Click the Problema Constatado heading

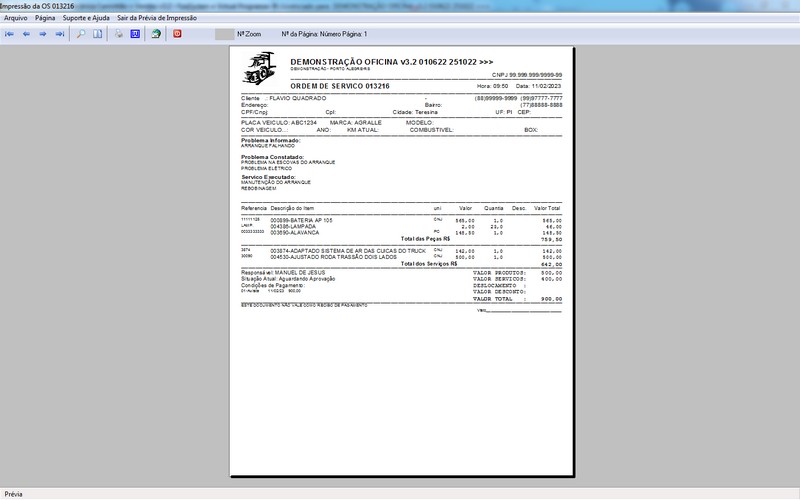(272, 157)
